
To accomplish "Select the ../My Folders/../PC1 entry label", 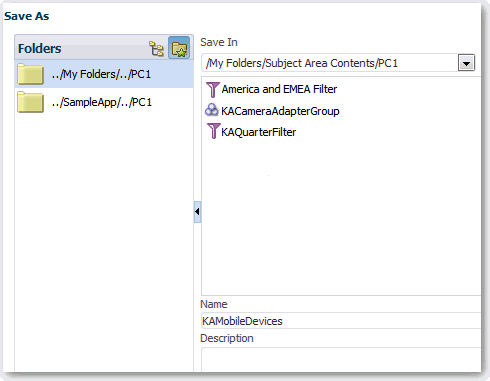I will (101, 74).
